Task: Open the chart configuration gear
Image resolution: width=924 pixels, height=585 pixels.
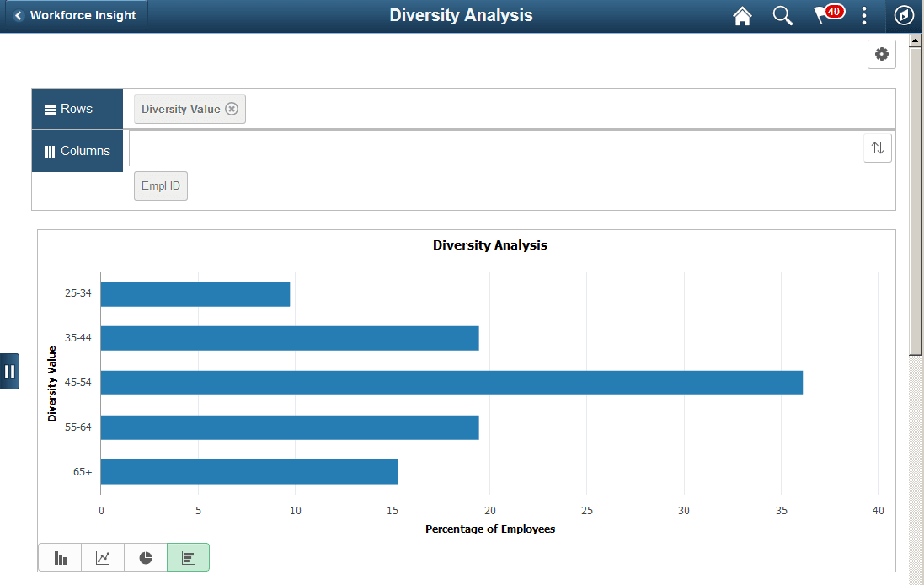Action: click(x=881, y=54)
